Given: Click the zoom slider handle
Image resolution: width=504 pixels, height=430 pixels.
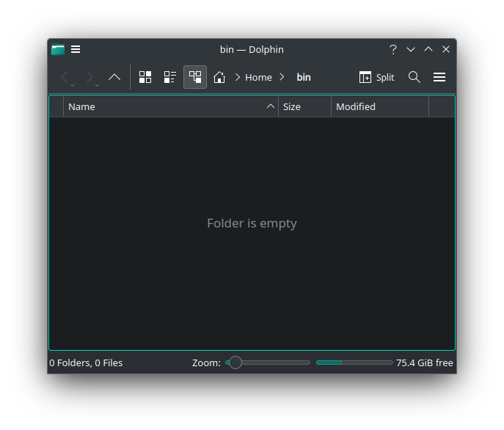Looking at the screenshot, I should tap(235, 362).
